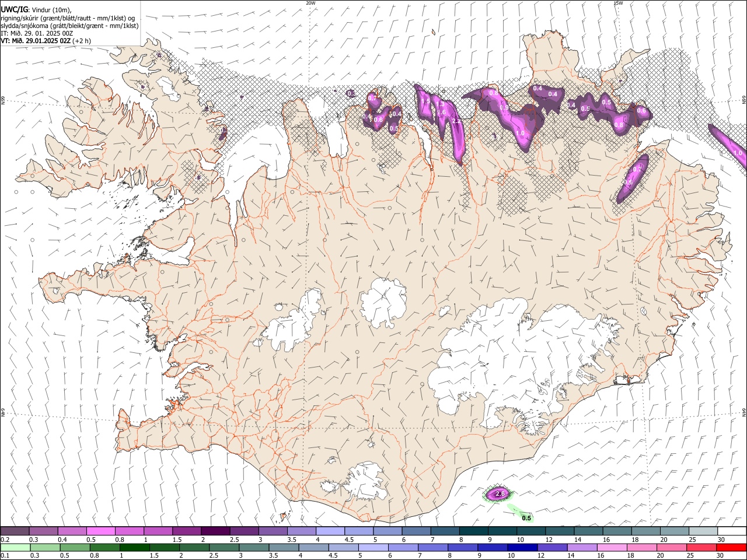Select the bright red rain swatch starting at 30
Viewport: 747px width, 560px height.
pos(731,547)
